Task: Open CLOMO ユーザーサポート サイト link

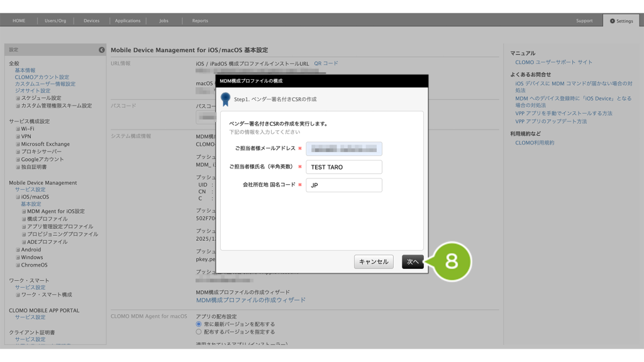Action: 553,62
